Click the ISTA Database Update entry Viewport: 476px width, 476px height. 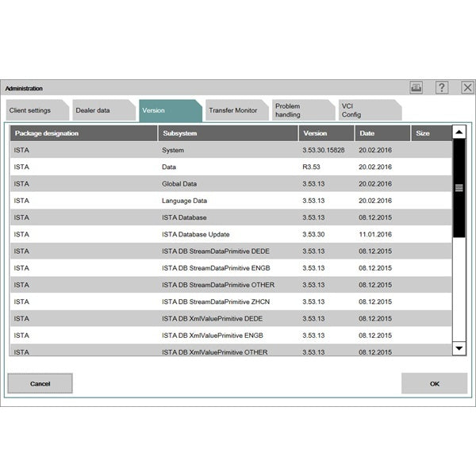tap(195, 234)
